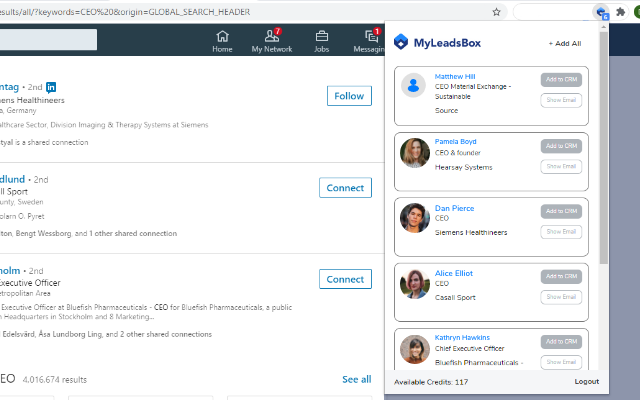Click Add All in MyLeadsBox
Screen dimensions: 640x400
pyautogui.click(x=565, y=43)
